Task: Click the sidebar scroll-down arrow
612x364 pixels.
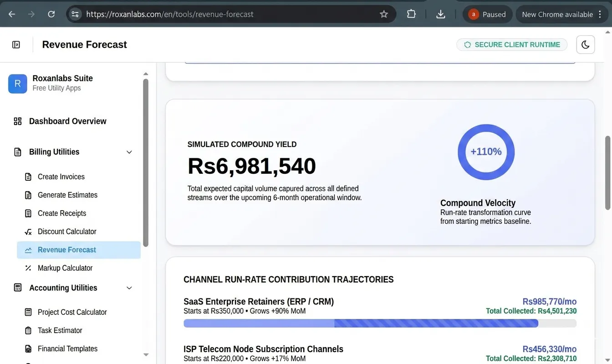Action: 146,355
